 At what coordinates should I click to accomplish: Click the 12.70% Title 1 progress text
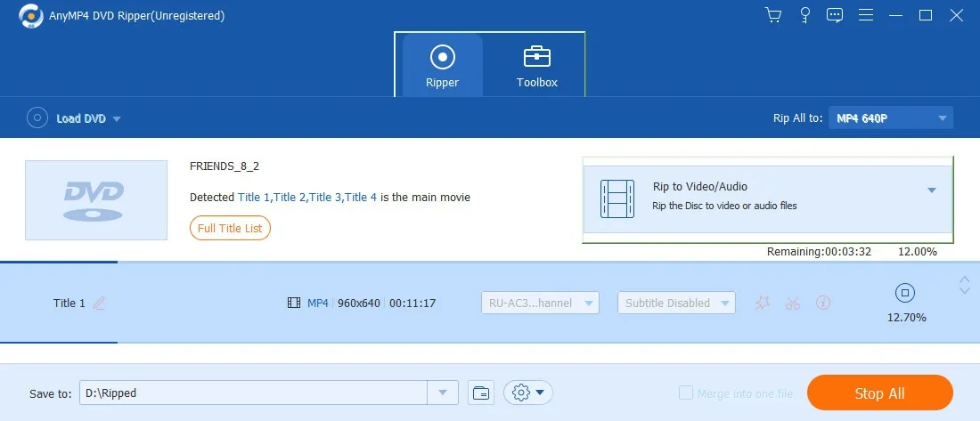(906, 318)
